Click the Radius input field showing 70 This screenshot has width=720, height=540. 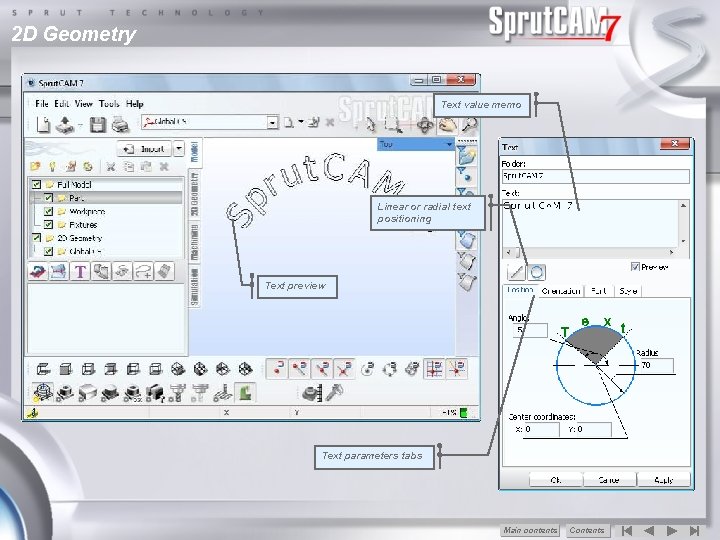point(656,366)
